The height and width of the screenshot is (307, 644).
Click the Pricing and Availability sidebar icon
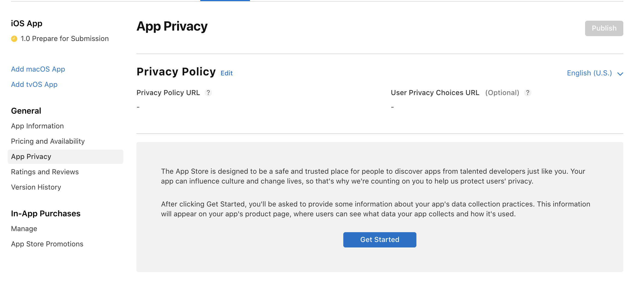tap(48, 141)
